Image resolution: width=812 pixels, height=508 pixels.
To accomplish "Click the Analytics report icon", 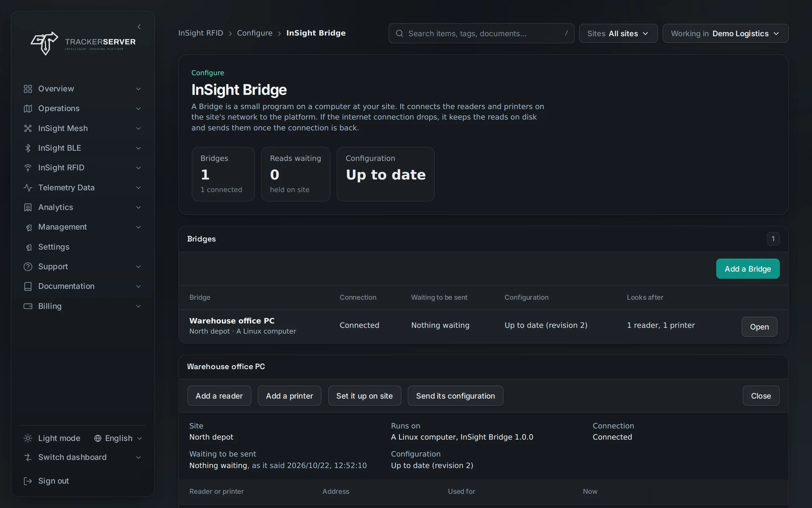I will click(x=28, y=207).
